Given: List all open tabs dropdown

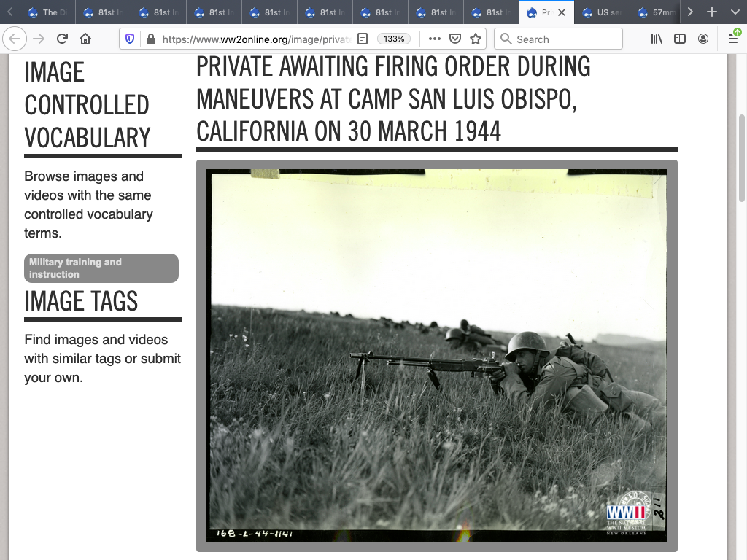Looking at the screenshot, I should [x=735, y=12].
